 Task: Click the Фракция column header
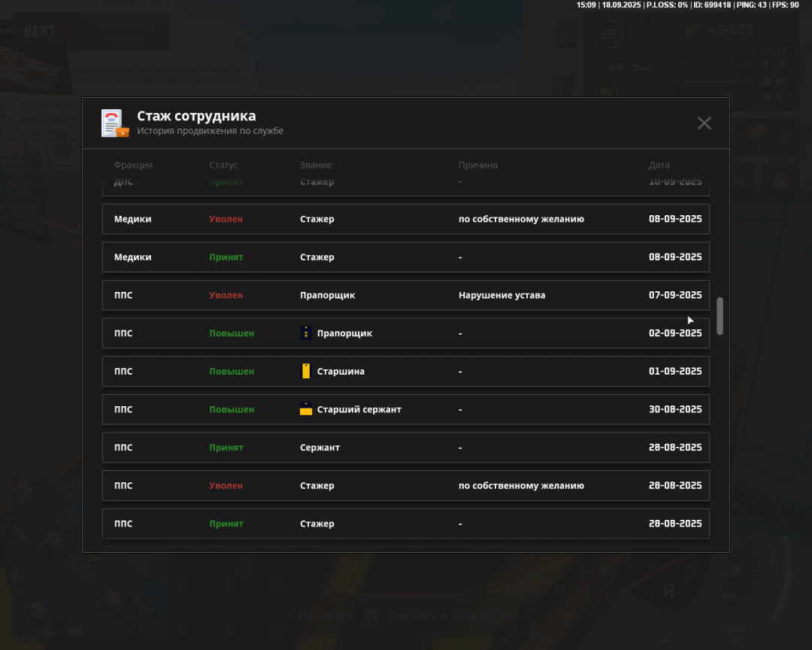[x=133, y=165]
